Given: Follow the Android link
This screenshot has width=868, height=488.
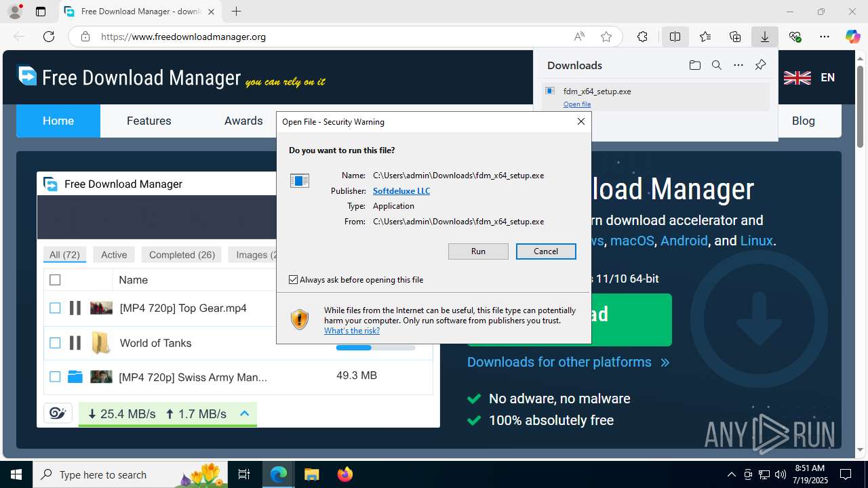Looking at the screenshot, I should point(684,241).
